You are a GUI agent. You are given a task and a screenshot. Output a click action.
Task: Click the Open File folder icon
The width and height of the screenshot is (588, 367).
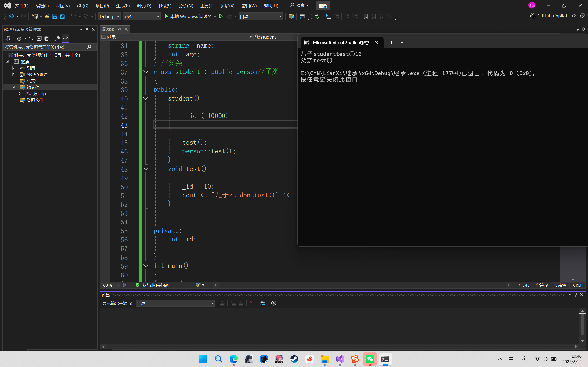coord(47,16)
